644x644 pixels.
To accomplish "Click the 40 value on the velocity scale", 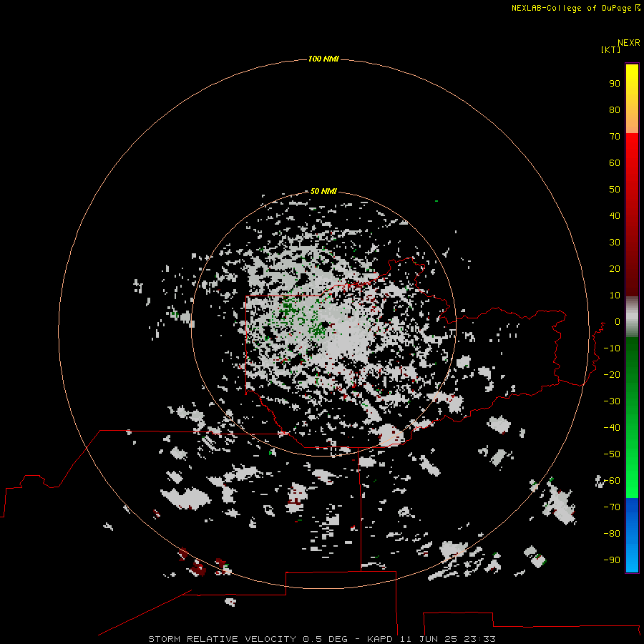I will (x=615, y=215).
